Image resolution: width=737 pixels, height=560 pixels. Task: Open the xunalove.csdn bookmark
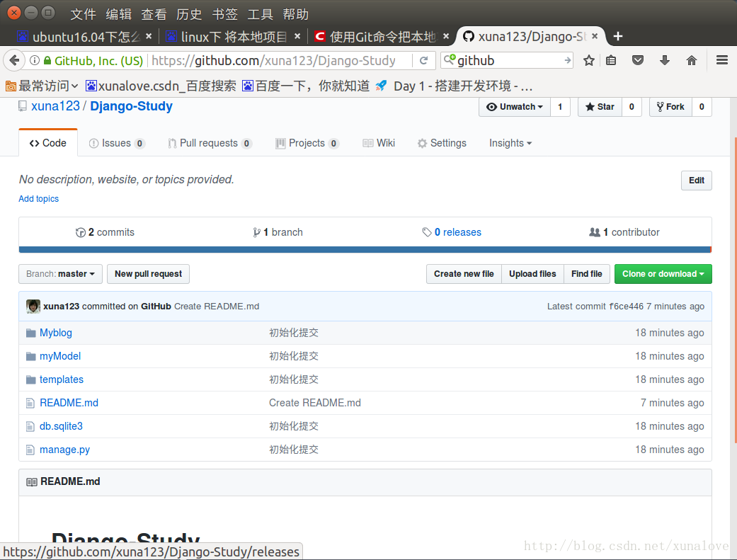pos(161,86)
